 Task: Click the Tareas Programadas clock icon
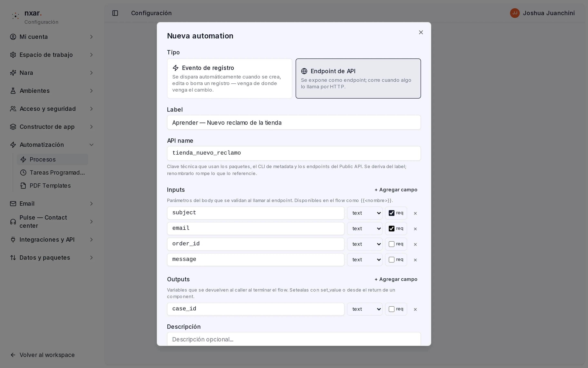[23, 173]
